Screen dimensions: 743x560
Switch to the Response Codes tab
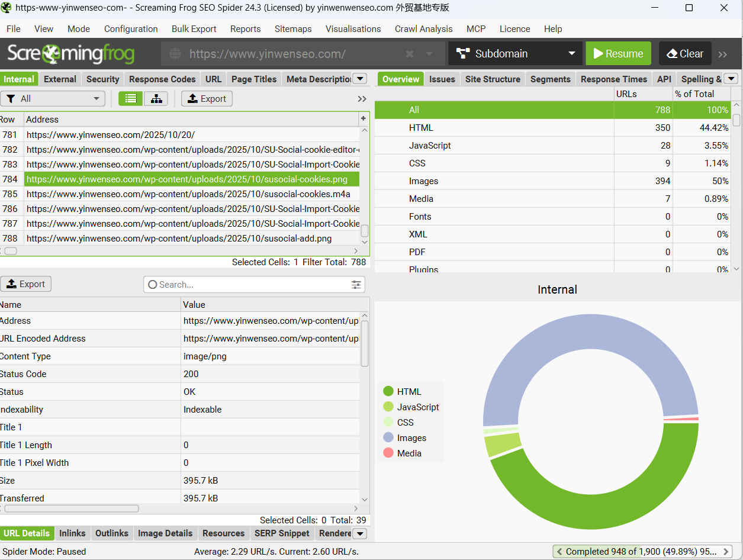tap(162, 79)
